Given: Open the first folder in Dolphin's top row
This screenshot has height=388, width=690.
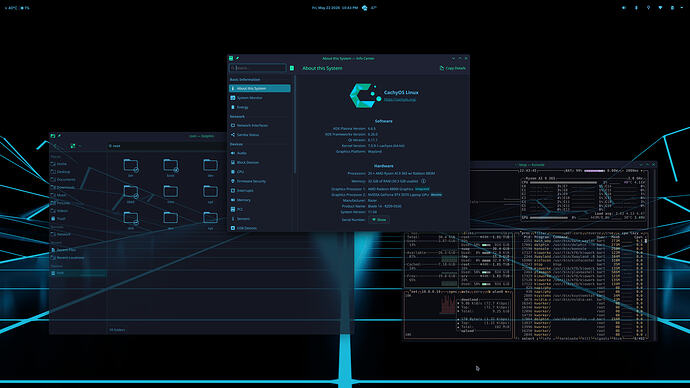Looking at the screenshot, I should 131,167.
